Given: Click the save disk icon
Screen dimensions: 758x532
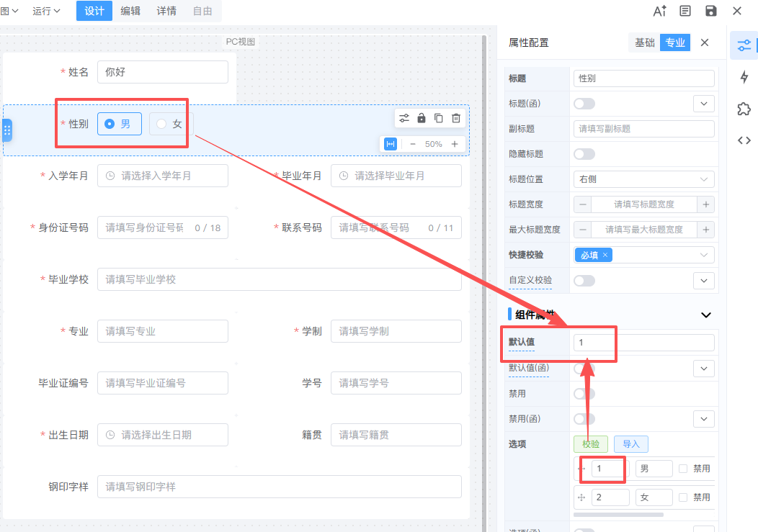Looking at the screenshot, I should coord(711,11).
